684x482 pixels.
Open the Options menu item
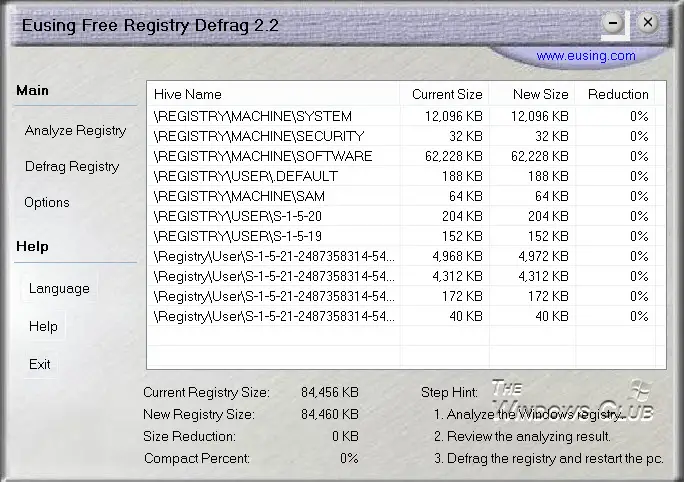coord(47,202)
